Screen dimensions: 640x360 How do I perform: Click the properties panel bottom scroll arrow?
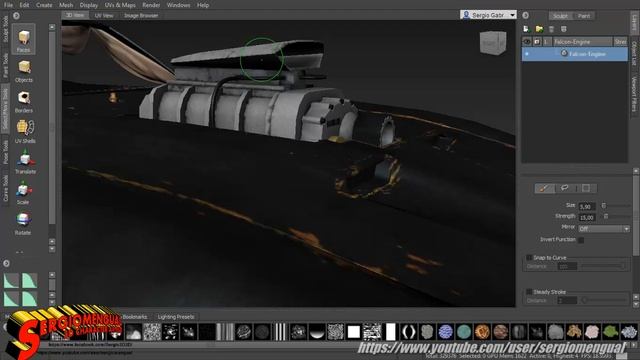pyautogui.click(x=636, y=304)
